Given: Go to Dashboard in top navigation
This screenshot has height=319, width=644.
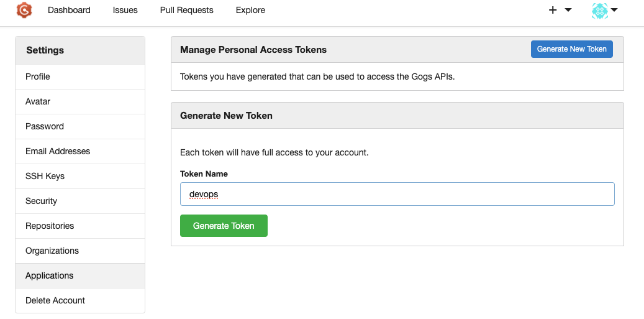Looking at the screenshot, I should [69, 10].
